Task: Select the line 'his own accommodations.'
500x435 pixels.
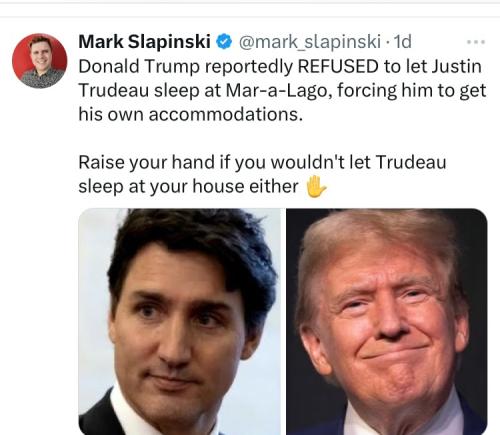Action: (x=191, y=114)
